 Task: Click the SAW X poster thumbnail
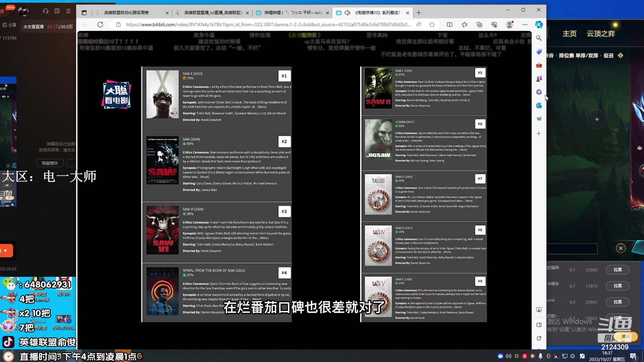click(x=162, y=94)
